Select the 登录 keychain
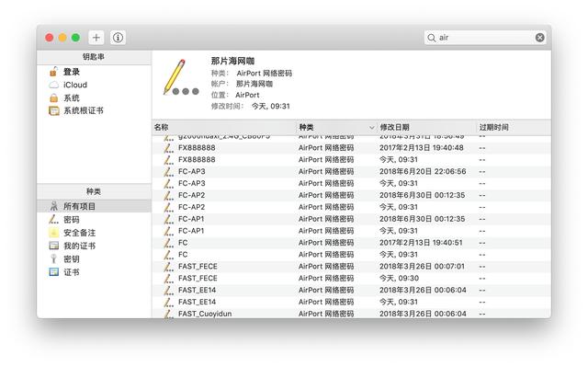 click(x=94, y=72)
